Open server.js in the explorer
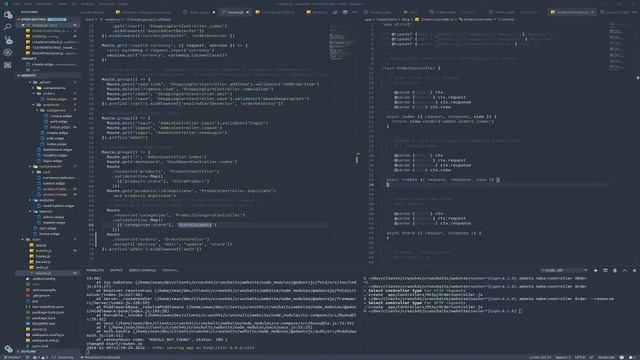The width and height of the screenshot is (640, 360). coord(39,329)
